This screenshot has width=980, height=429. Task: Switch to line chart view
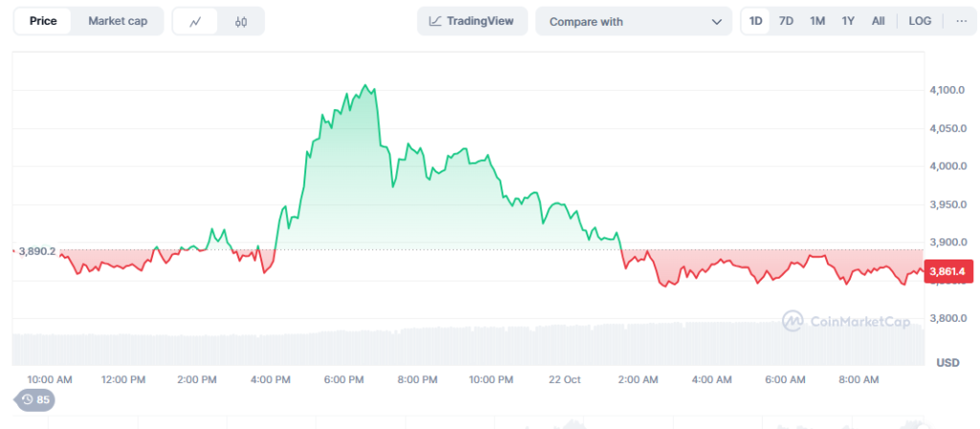(x=195, y=21)
